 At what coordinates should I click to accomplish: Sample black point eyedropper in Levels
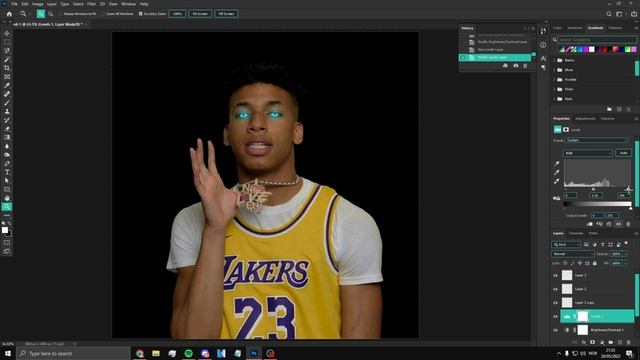557,163
